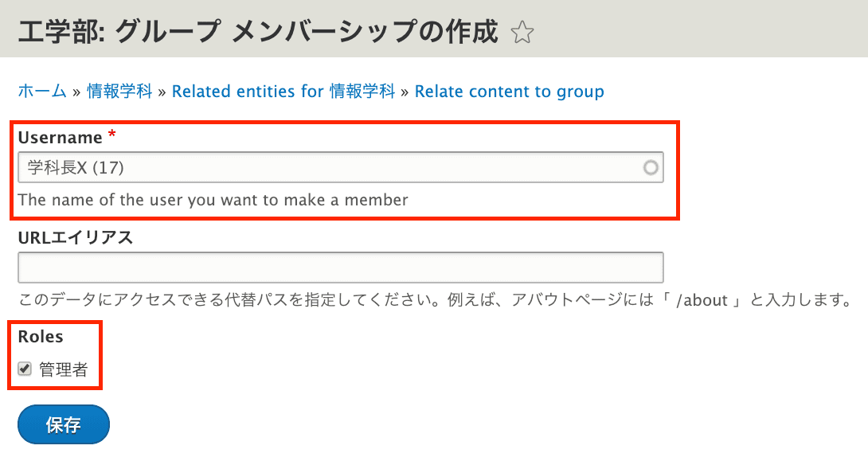
Task: Click the Username field label
Action: 61,137
